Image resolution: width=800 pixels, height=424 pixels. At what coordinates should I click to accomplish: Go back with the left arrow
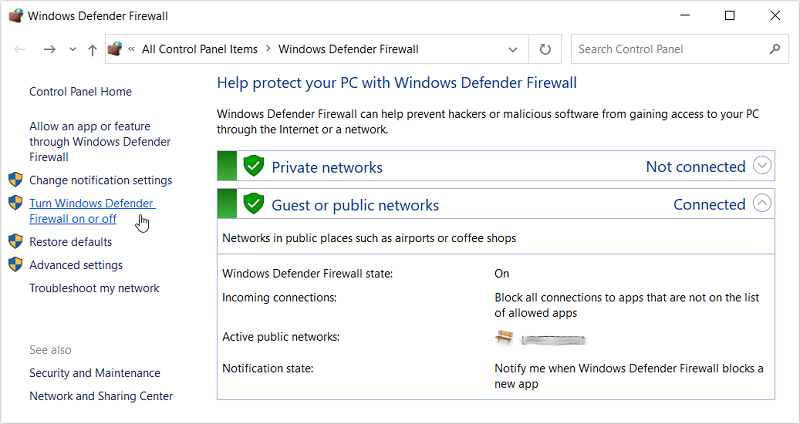20,49
